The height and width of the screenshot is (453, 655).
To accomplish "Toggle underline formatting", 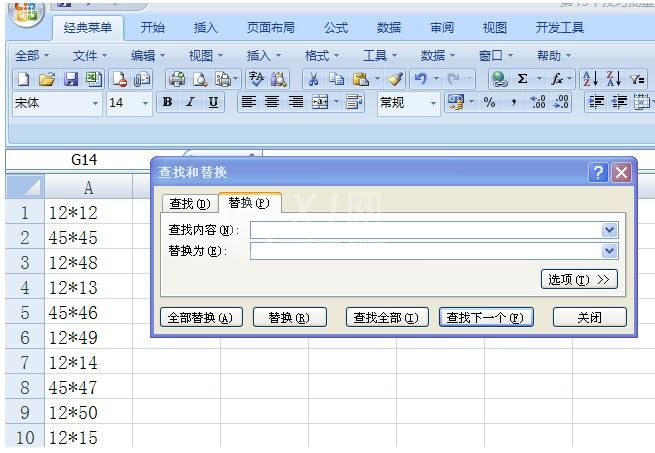I will pos(213,102).
